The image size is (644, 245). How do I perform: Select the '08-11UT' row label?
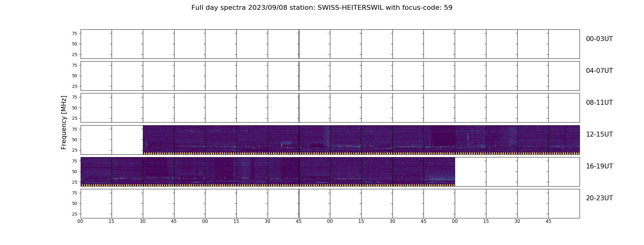[x=599, y=103]
